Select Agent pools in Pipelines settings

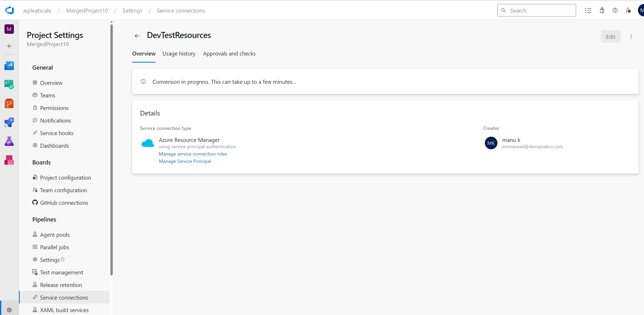(x=55, y=235)
